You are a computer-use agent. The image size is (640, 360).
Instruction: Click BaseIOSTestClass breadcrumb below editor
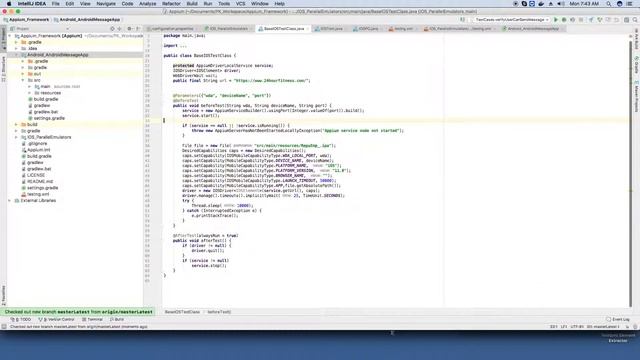coord(182,312)
